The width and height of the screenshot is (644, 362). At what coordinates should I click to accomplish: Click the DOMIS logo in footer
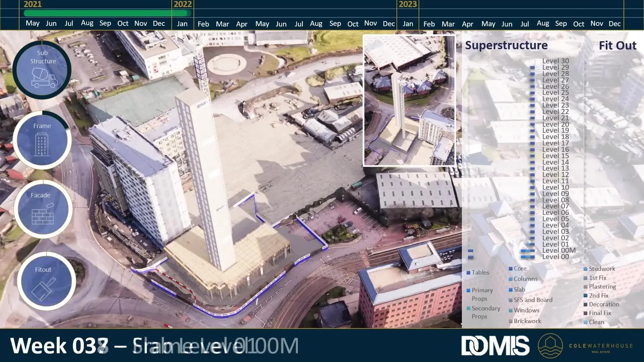coord(495,346)
